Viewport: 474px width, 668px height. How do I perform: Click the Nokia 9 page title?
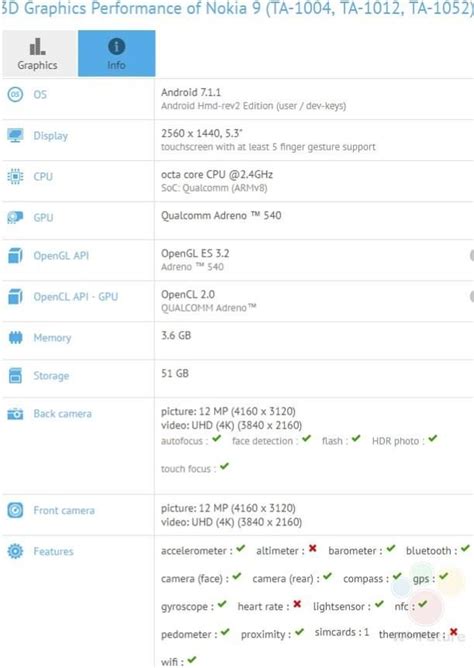(237, 8)
